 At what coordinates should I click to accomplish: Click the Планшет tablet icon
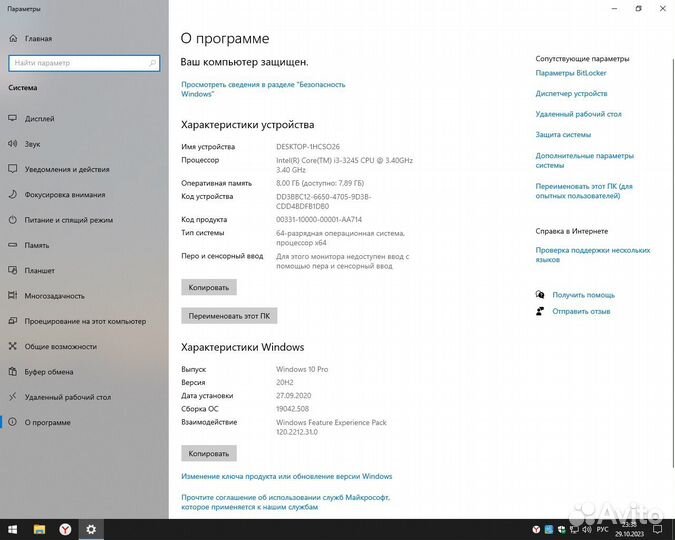click(13, 270)
